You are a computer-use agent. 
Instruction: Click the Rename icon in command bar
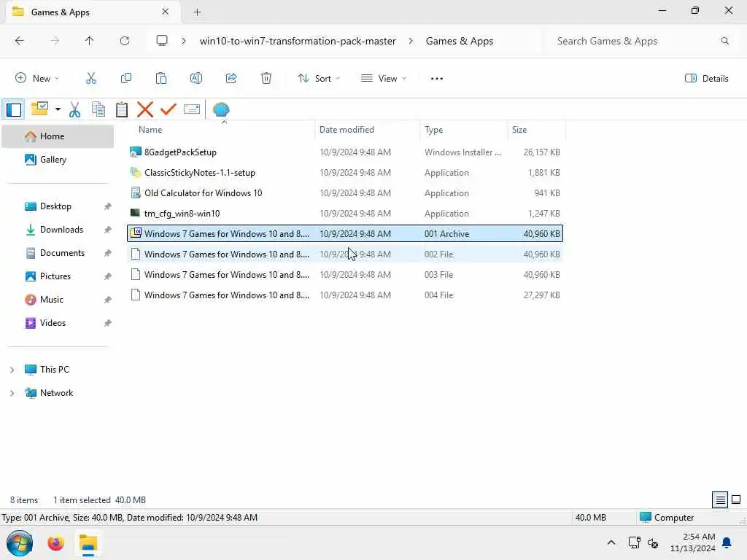(x=196, y=79)
